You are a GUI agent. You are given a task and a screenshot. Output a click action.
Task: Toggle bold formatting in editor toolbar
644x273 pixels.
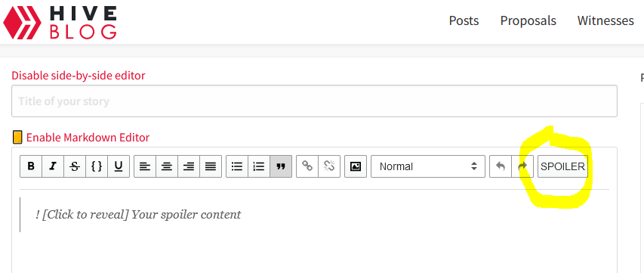tap(31, 166)
